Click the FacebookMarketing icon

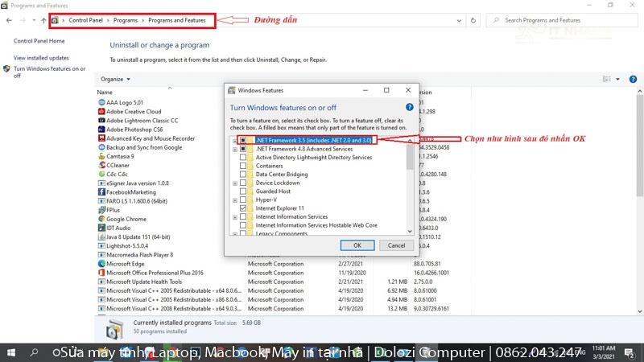101,192
